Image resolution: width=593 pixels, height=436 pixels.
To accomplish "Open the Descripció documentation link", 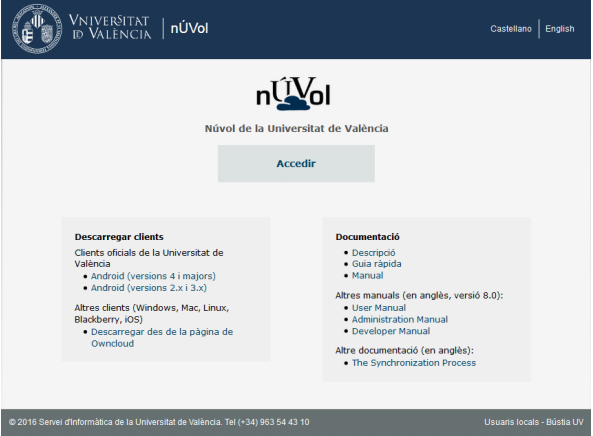I will pyautogui.click(x=373, y=253).
